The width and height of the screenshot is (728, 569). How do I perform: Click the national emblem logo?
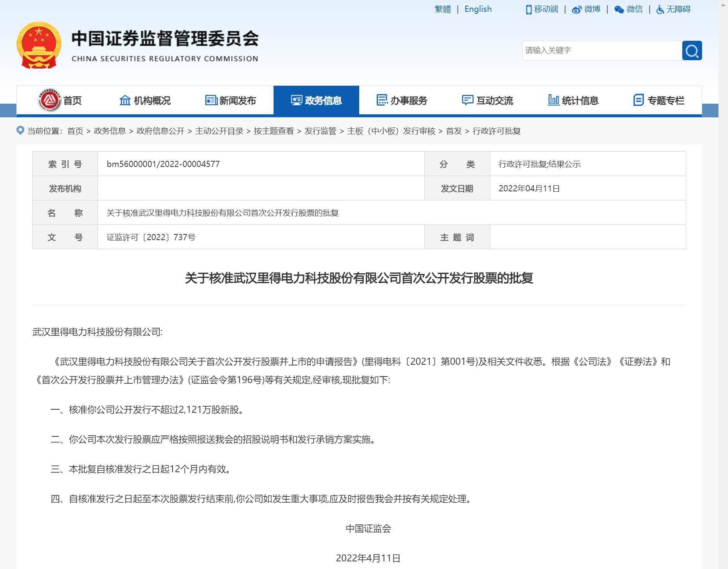point(38,45)
